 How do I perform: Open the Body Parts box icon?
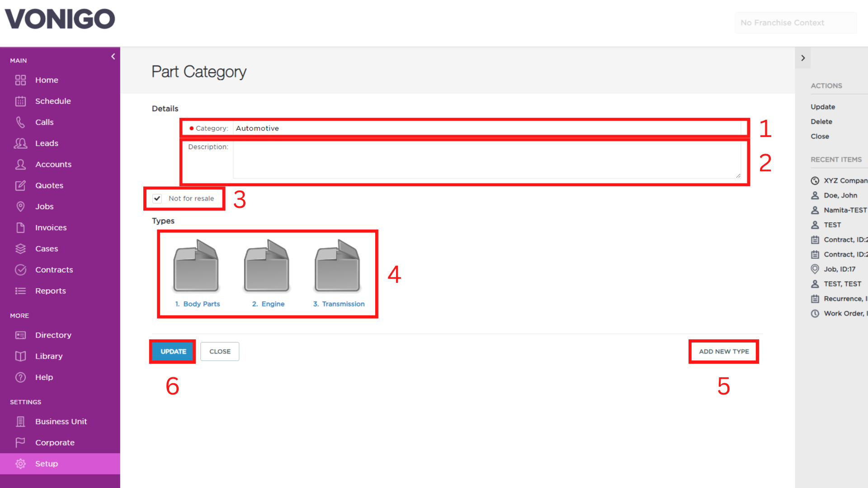196,266
